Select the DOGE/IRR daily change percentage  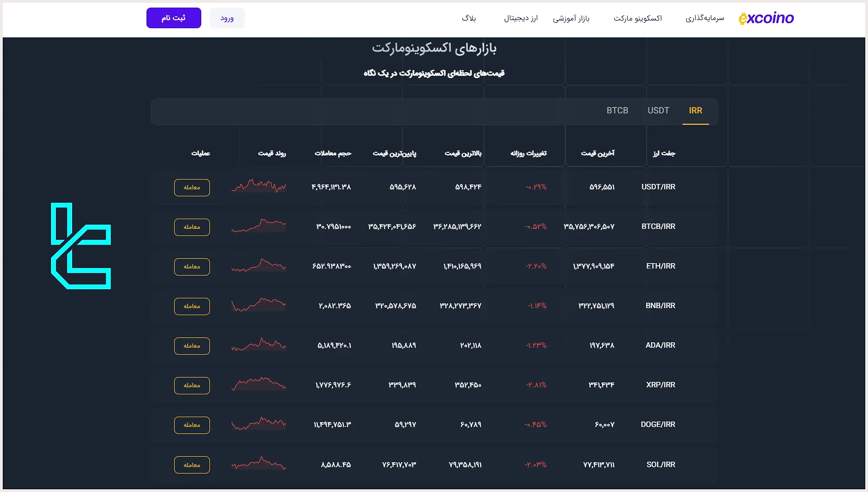tap(534, 425)
